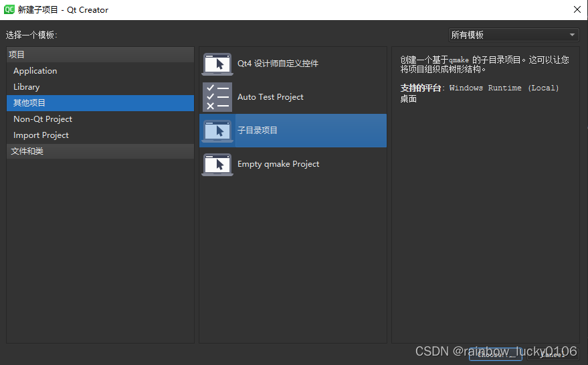Choose the 'Empty qmake Project' template label

pos(278,164)
